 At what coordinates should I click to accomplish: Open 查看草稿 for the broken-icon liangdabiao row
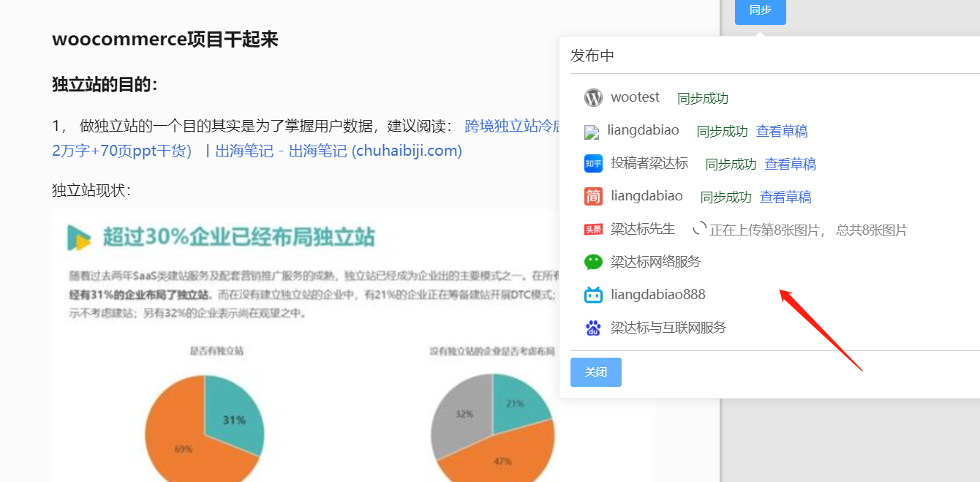point(782,131)
